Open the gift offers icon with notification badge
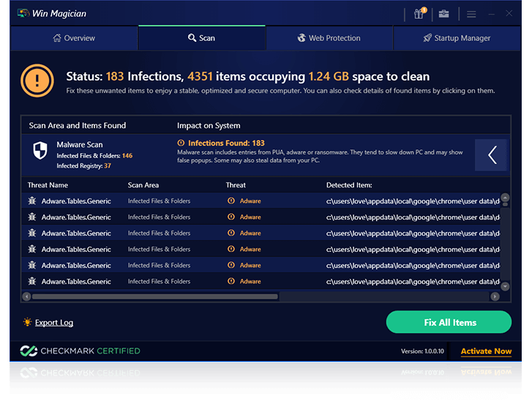Viewport: 532px width, 419px height. coord(419,14)
